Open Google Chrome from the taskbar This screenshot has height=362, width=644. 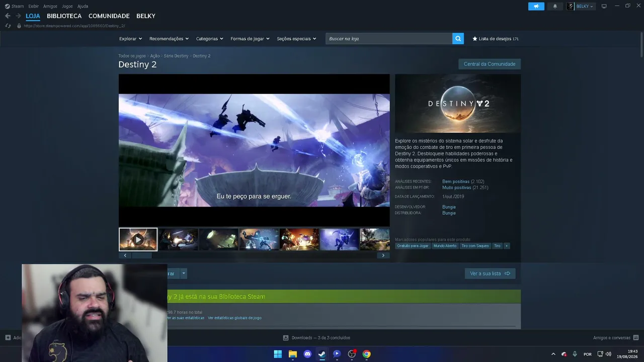(367, 354)
